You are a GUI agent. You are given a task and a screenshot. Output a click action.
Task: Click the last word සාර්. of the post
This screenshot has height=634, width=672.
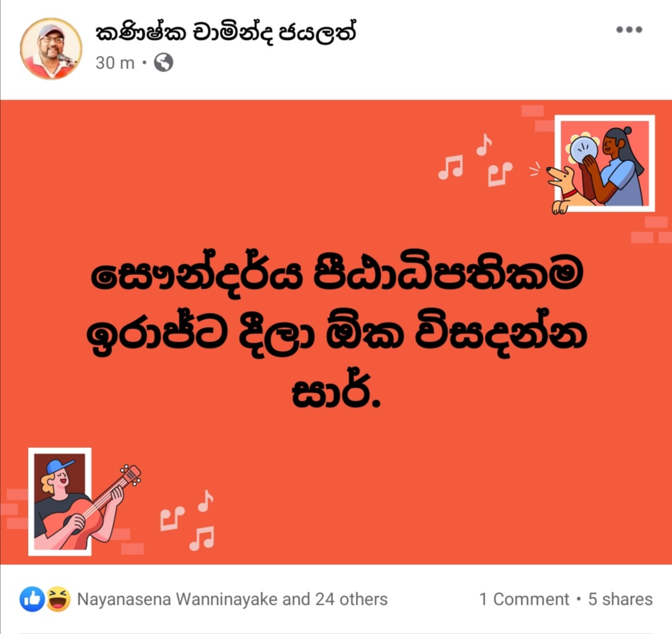[337, 391]
